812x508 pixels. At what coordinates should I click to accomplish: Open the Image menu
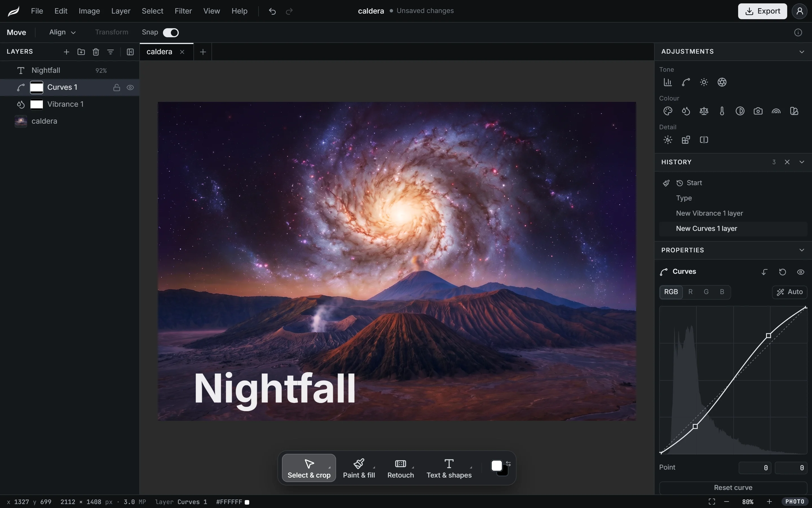[89, 11]
